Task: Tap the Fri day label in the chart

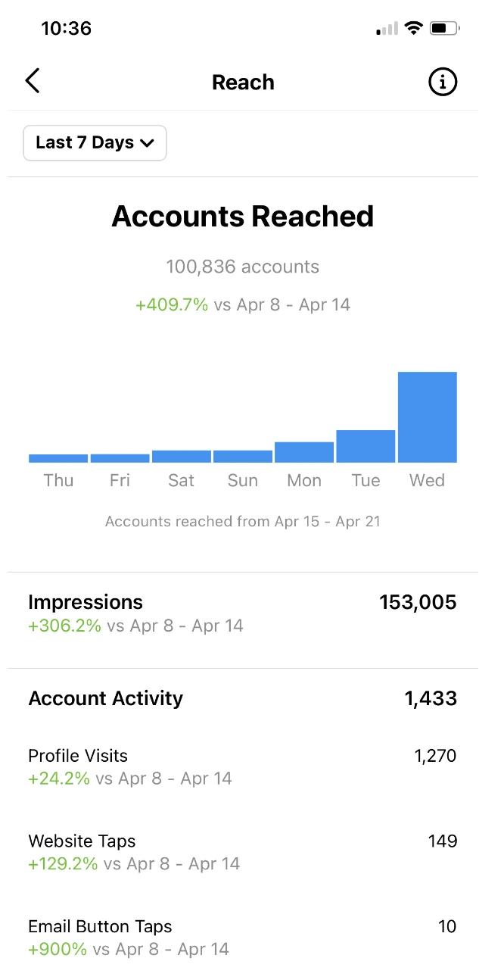Action: 120,480
